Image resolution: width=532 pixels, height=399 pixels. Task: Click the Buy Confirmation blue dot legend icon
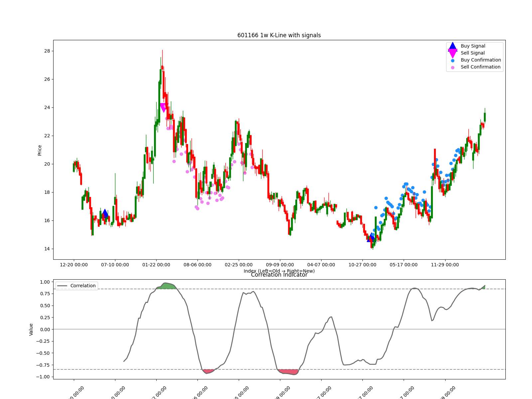click(453, 61)
